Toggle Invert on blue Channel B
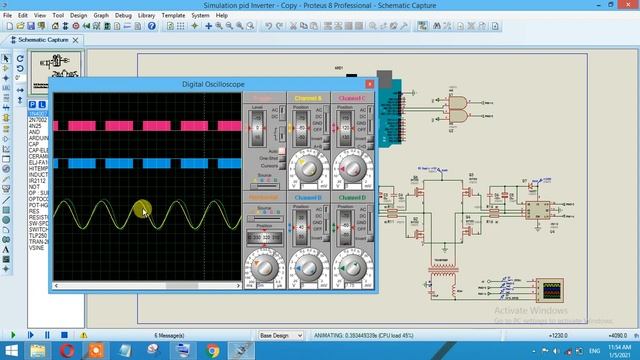The width and height of the screenshot is (640, 360). coord(326,238)
